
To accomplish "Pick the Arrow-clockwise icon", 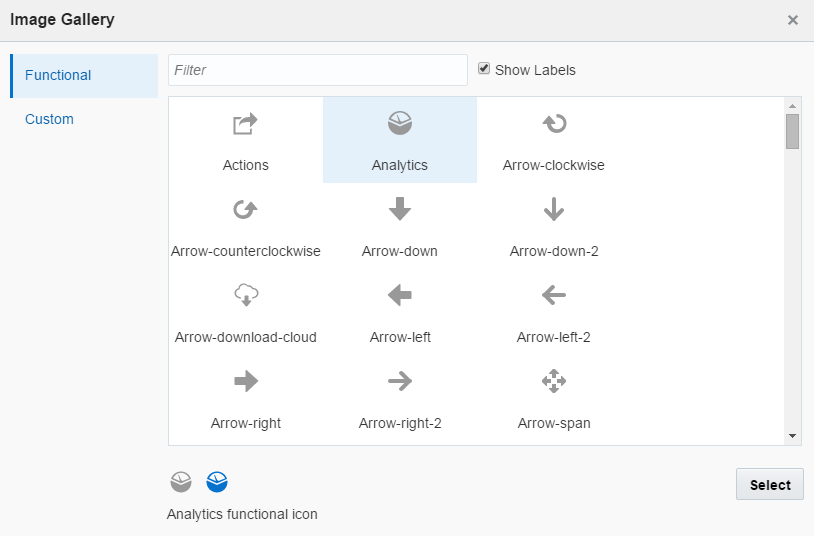I will click(554, 124).
